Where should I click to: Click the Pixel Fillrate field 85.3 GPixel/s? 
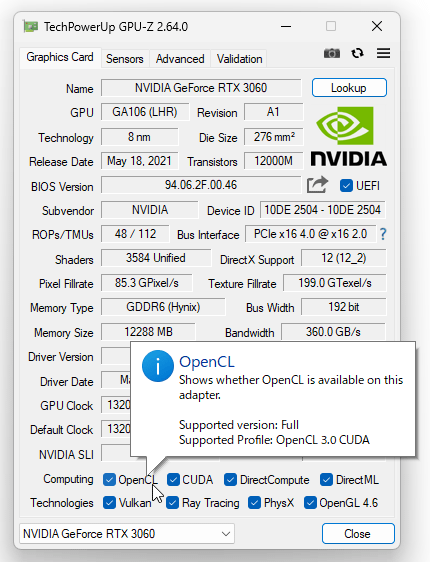[x=147, y=283]
